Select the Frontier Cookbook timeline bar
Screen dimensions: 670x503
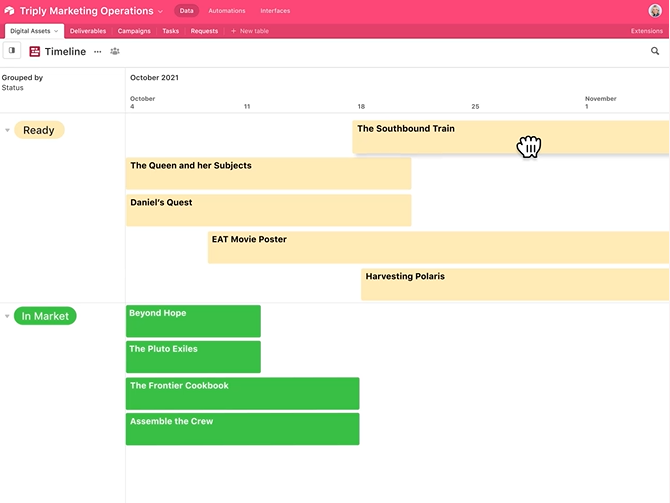tap(242, 393)
